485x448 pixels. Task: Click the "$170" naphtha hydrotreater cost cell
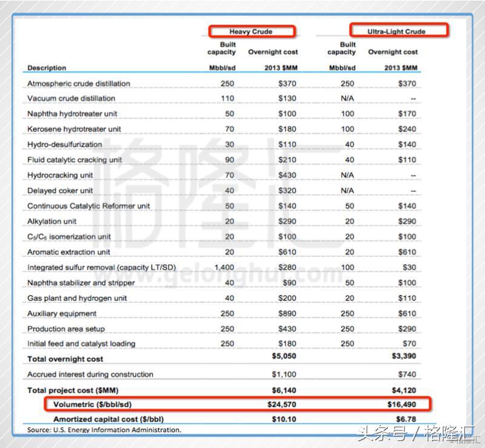coord(407,114)
